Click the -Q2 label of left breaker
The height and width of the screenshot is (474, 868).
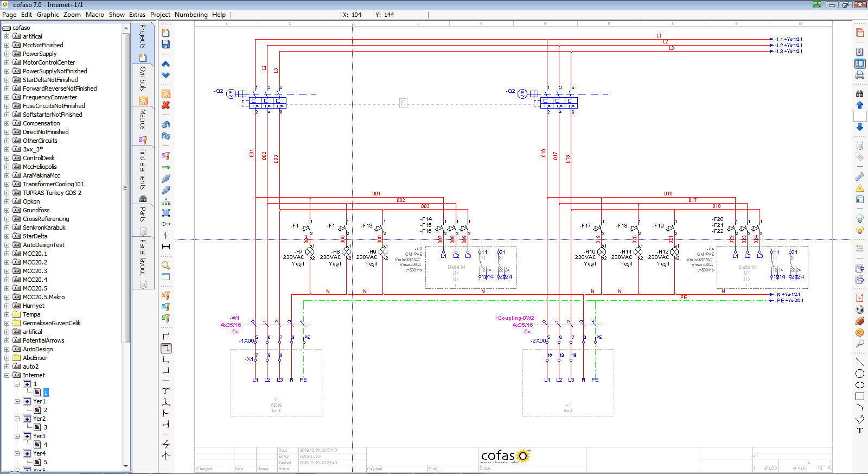pos(219,91)
